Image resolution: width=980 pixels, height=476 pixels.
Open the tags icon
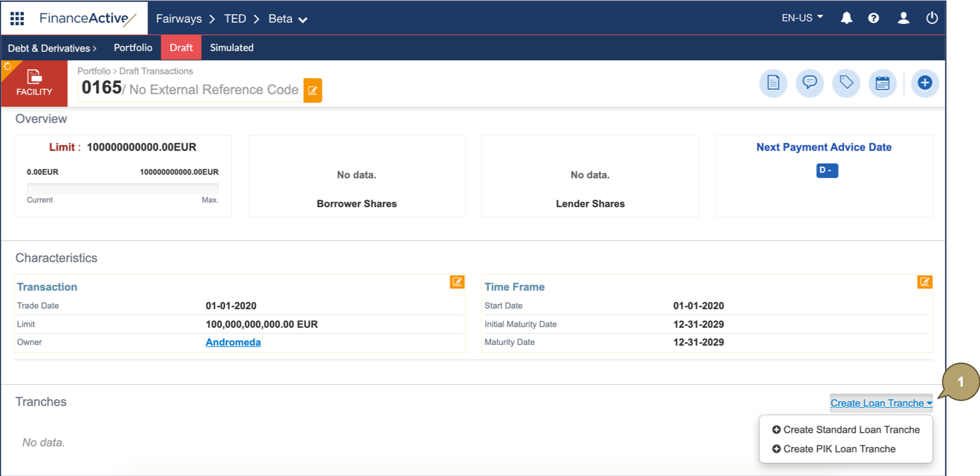click(x=846, y=83)
